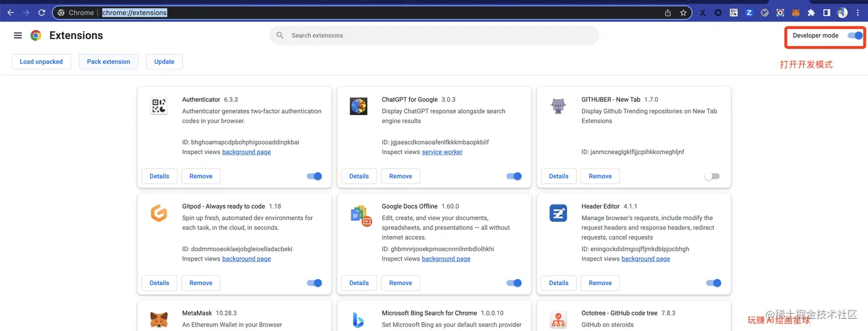
Task: Toggle the browser side panel icon
Action: tap(827, 13)
